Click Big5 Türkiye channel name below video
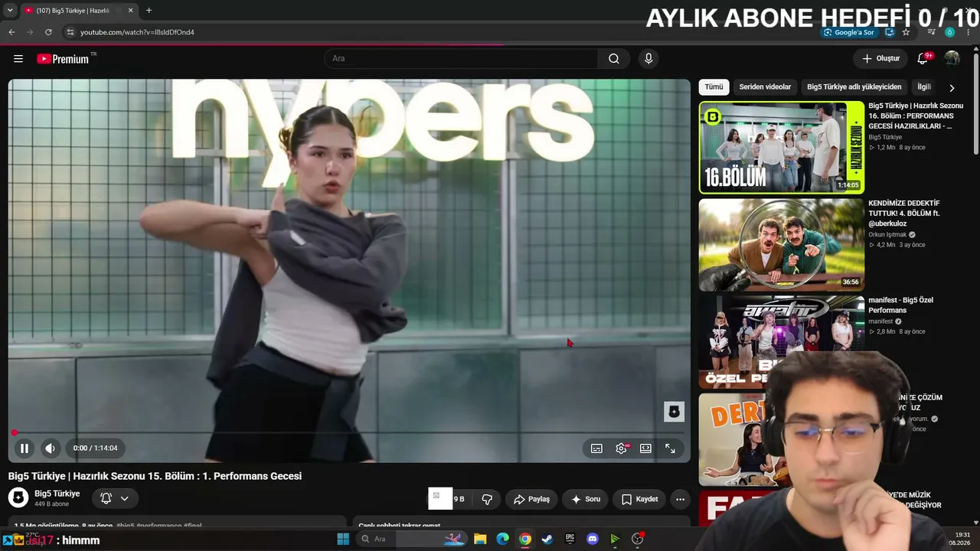The image size is (980, 551). pos(57,494)
